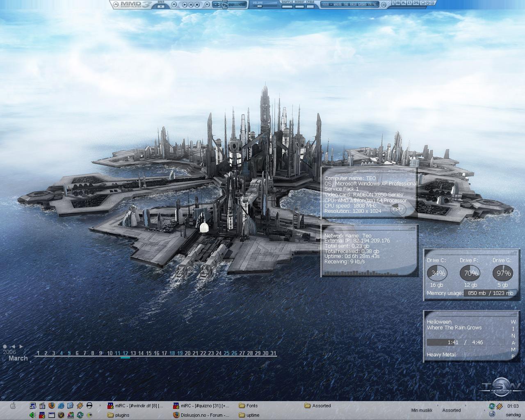The height and width of the screenshot is (420, 525).
Task: Open Firefox from the quick launch
Action: coord(52,406)
